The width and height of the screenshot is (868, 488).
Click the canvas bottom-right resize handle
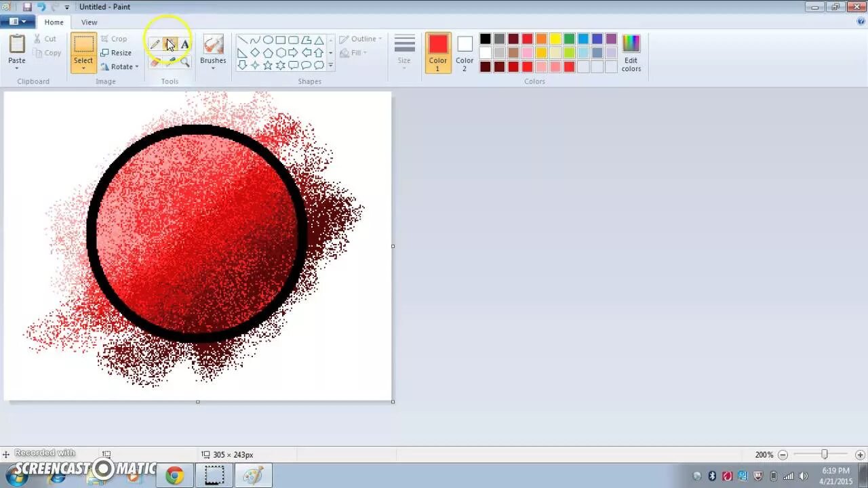pos(393,401)
